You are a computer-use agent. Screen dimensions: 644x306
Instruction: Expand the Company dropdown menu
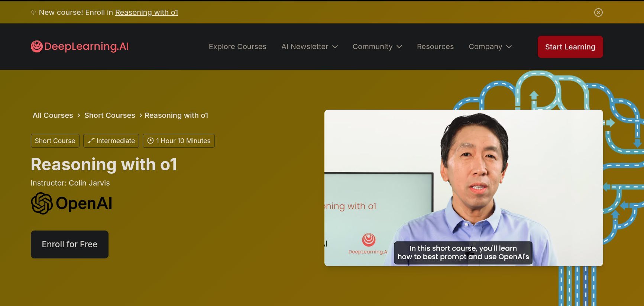[x=490, y=46]
